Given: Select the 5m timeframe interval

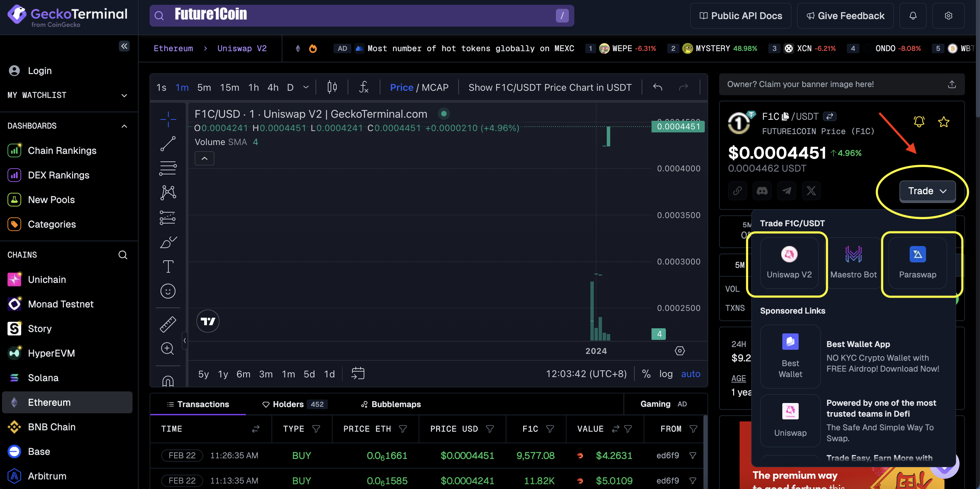Looking at the screenshot, I should coord(204,87).
